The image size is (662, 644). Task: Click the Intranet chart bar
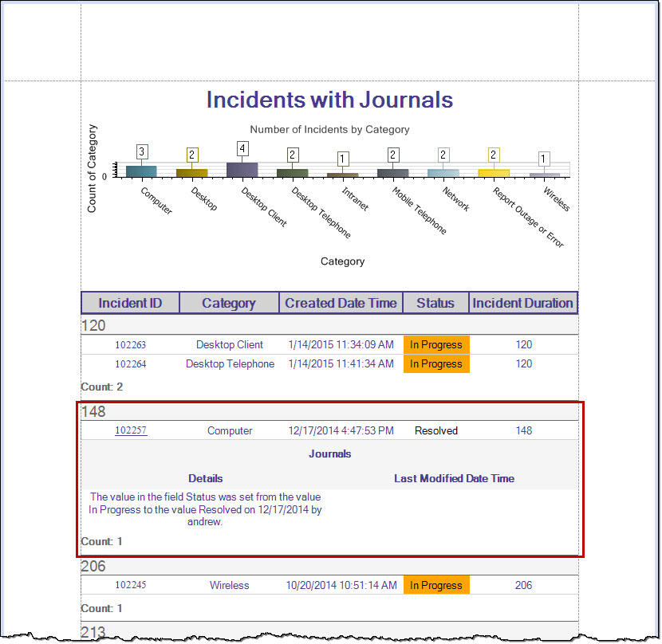click(x=342, y=175)
